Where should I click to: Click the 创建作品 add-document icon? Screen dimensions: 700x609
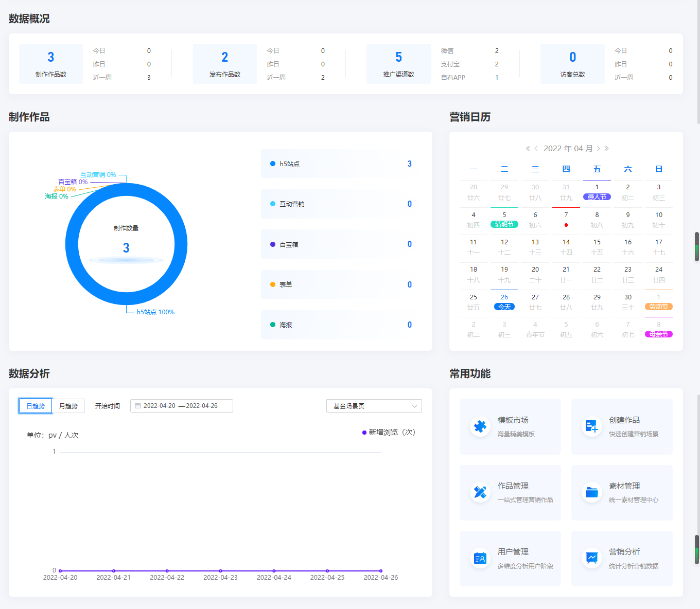click(x=592, y=426)
